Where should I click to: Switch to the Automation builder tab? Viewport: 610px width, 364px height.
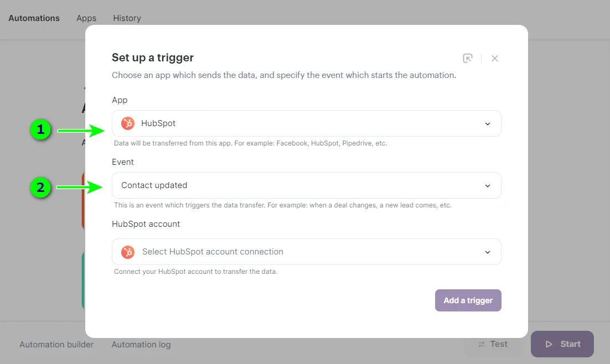pos(56,345)
